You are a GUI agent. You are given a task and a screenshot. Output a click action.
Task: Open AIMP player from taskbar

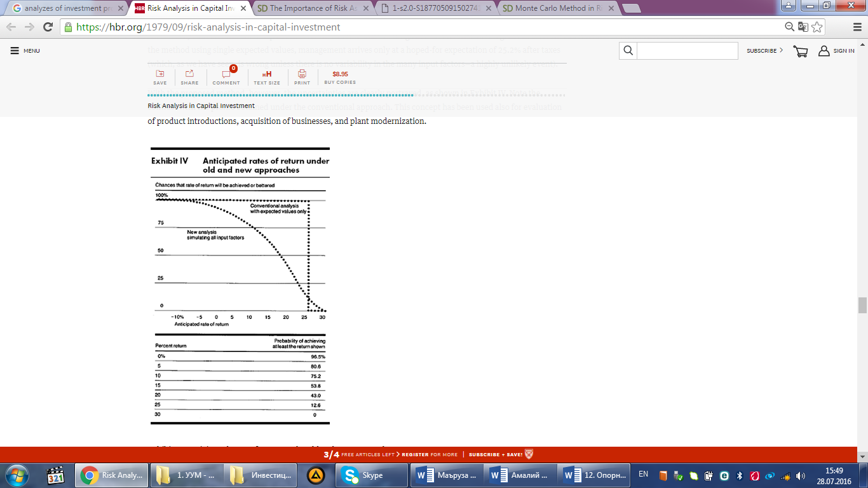(316, 475)
